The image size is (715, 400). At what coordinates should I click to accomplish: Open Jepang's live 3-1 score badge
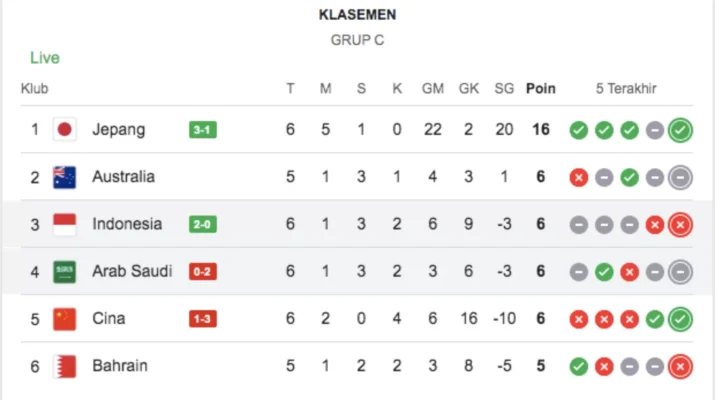click(203, 129)
